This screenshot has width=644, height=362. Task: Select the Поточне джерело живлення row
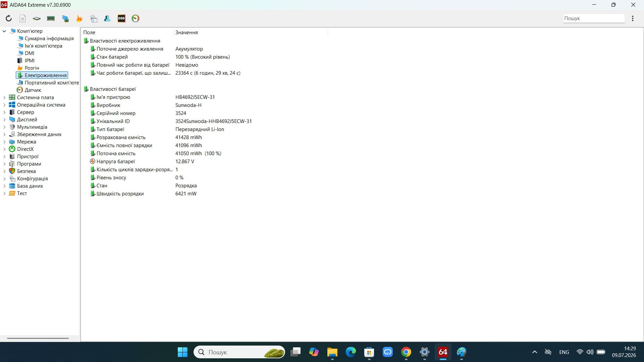point(205,49)
